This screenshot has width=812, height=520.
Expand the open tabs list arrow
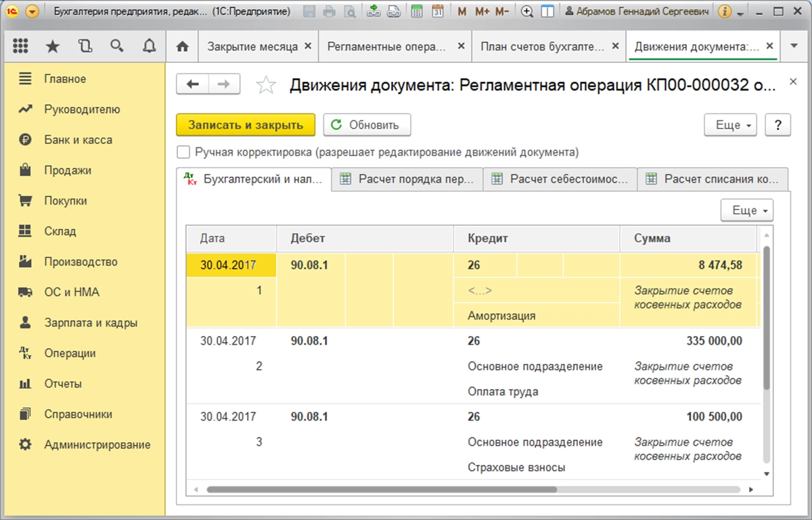tap(794, 47)
